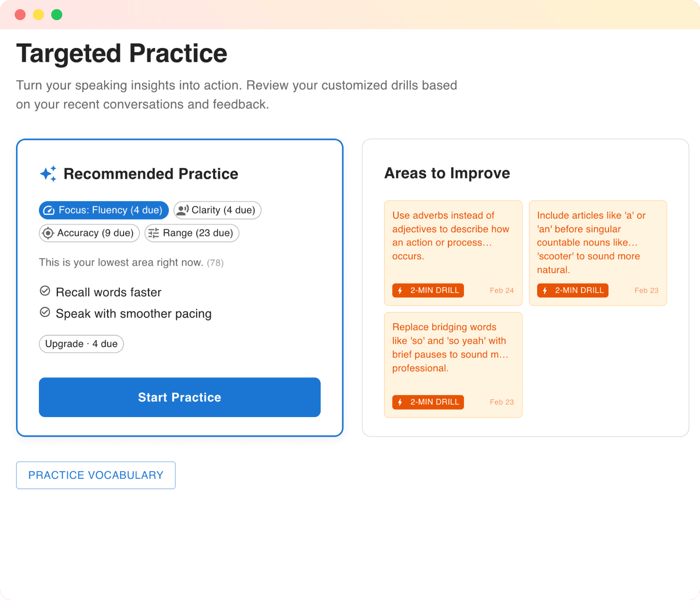Click the sliders icon in Range chip
700x600 pixels.
click(x=154, y=233)
